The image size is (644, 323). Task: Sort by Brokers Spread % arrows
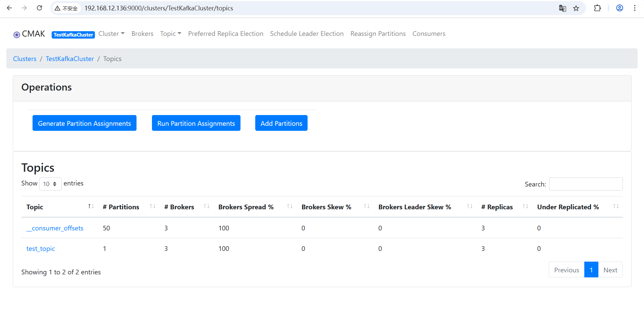click(x=290, y=207)
